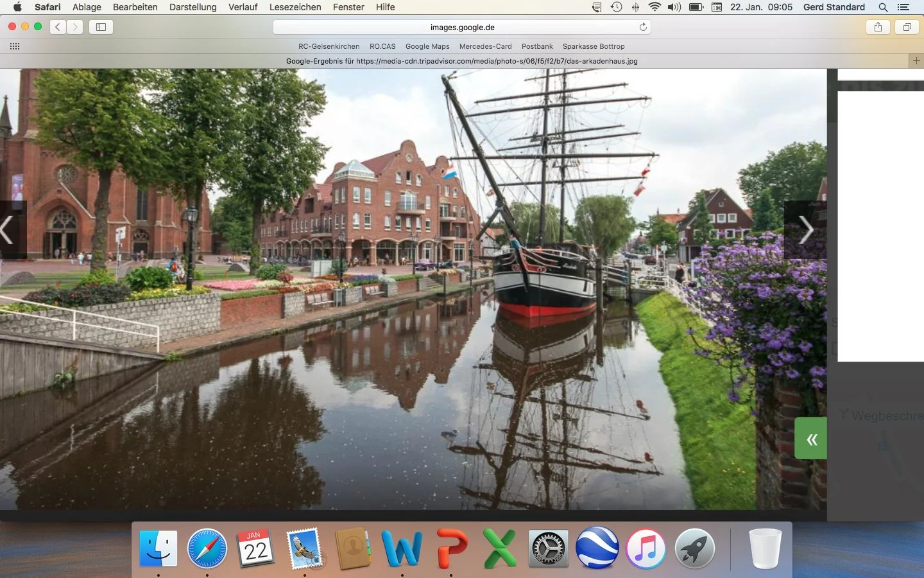Open the Share sheet in the toolbar
The height and width of the screenshot is (578, 924).
[878, 27]
